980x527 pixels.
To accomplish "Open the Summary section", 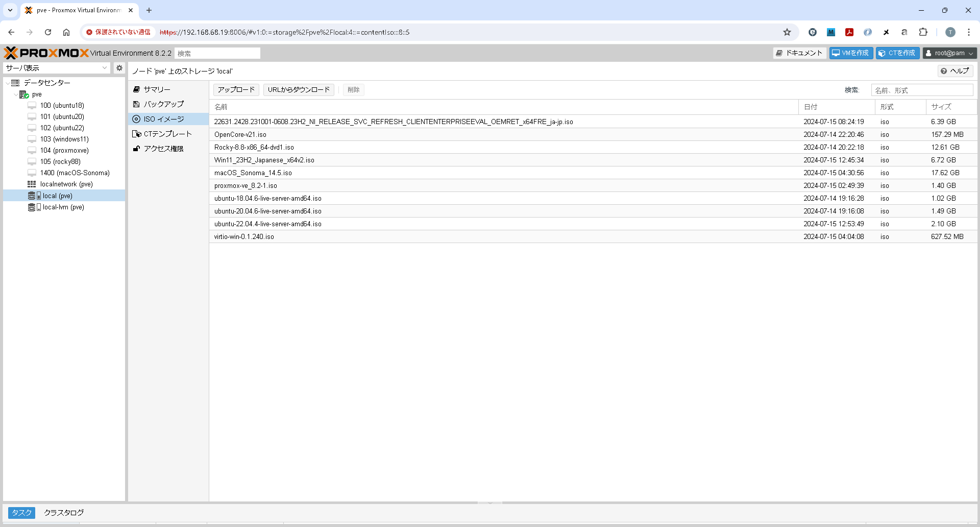I will [168, 89].
